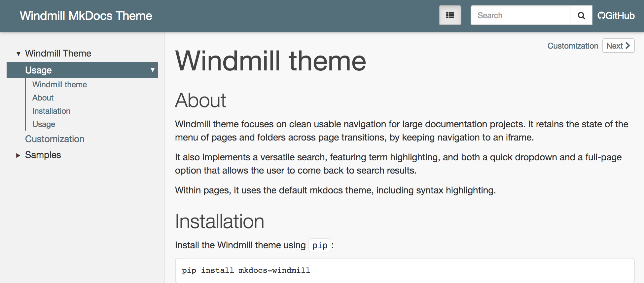Collapse the Windmill Theme tree section

[x=18, y=54]
